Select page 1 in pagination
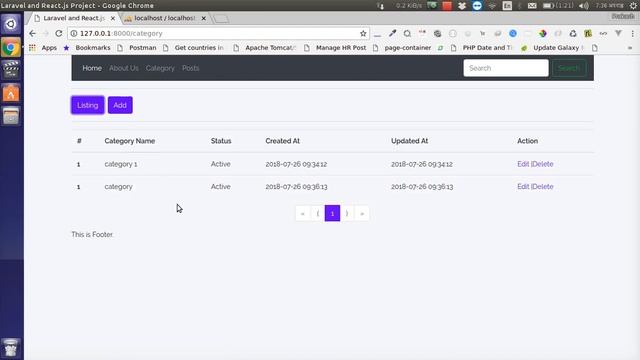The height and width of the screenshot is (360, 640). 332,213
